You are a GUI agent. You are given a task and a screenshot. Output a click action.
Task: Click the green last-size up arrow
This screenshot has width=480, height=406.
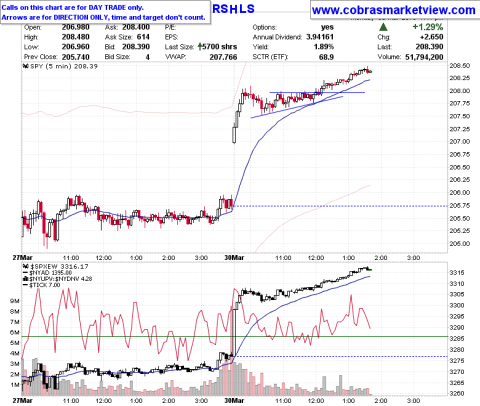[x=200, y=46]
